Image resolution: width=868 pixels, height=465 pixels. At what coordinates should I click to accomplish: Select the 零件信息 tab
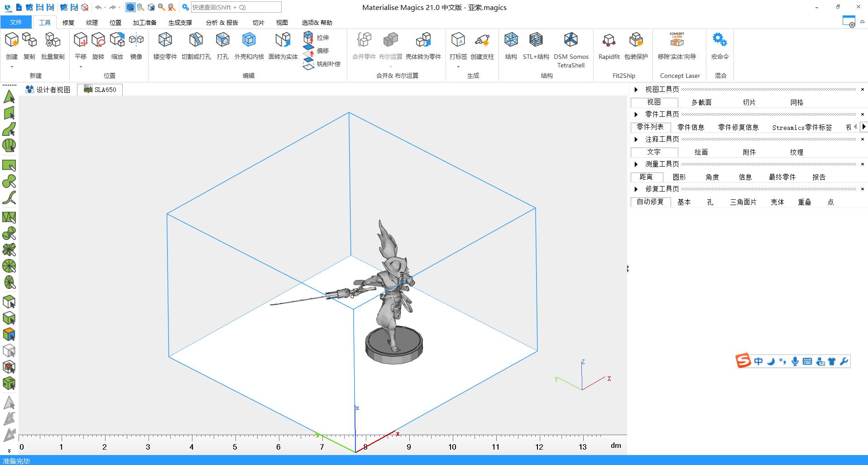691,127
